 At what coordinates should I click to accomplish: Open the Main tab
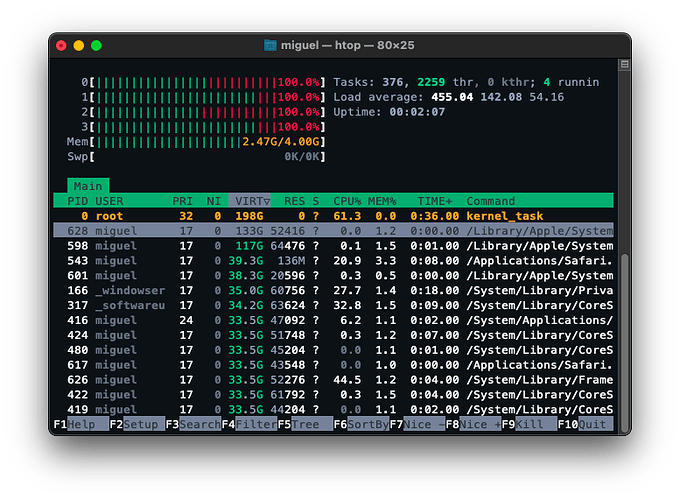click(x=88, y=186)
